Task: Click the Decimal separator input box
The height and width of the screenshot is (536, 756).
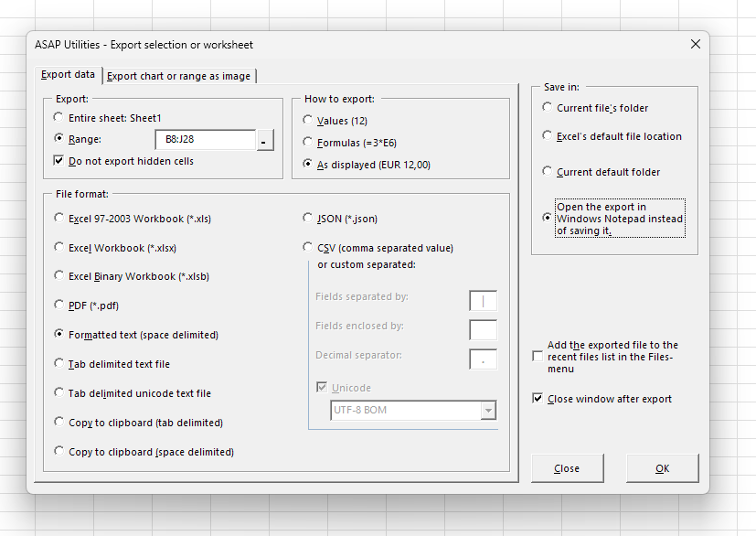Action: [x=483, y=359]
